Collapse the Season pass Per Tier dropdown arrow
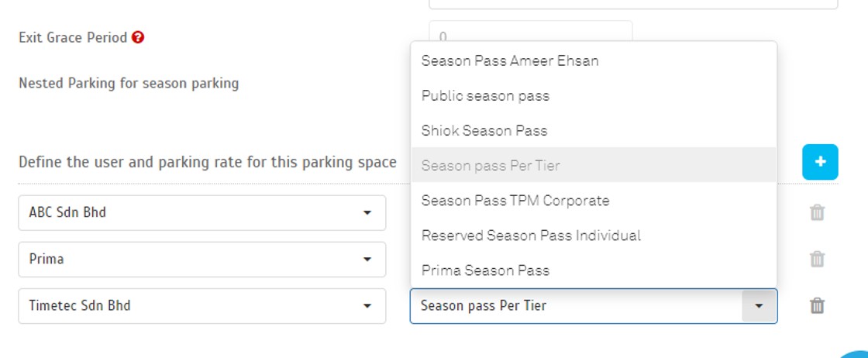Viewport: 868px width, 358px height. (x=759, y=306)
